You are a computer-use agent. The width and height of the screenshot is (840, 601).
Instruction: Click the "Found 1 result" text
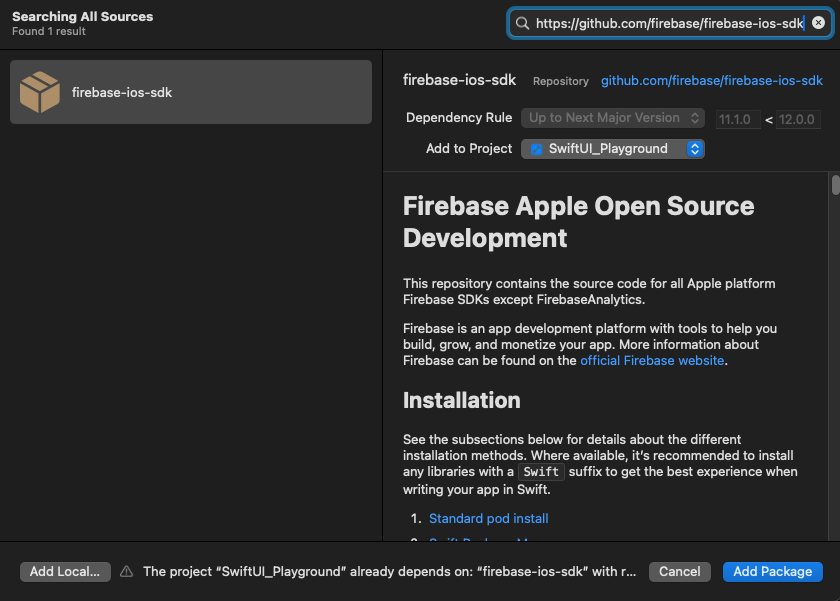pos(49,32)
